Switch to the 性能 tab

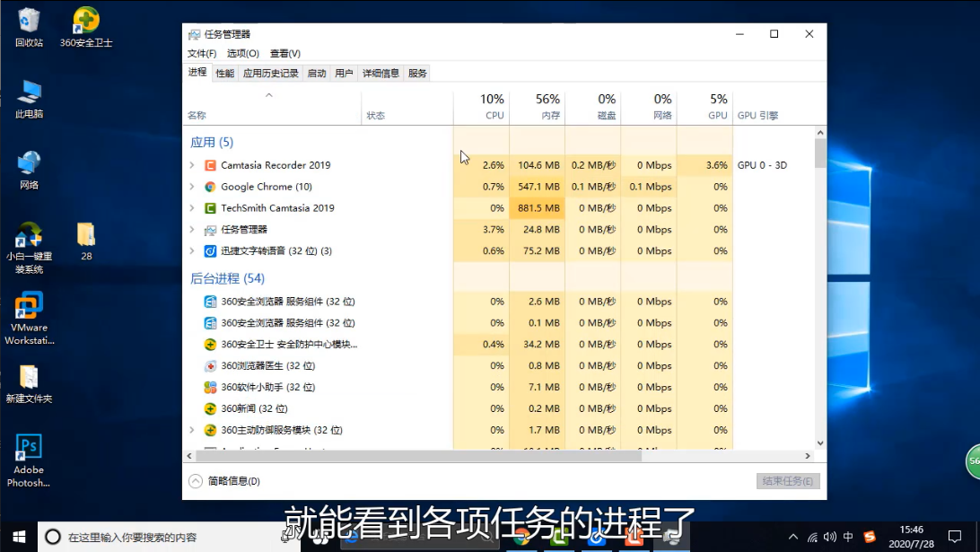224,74
